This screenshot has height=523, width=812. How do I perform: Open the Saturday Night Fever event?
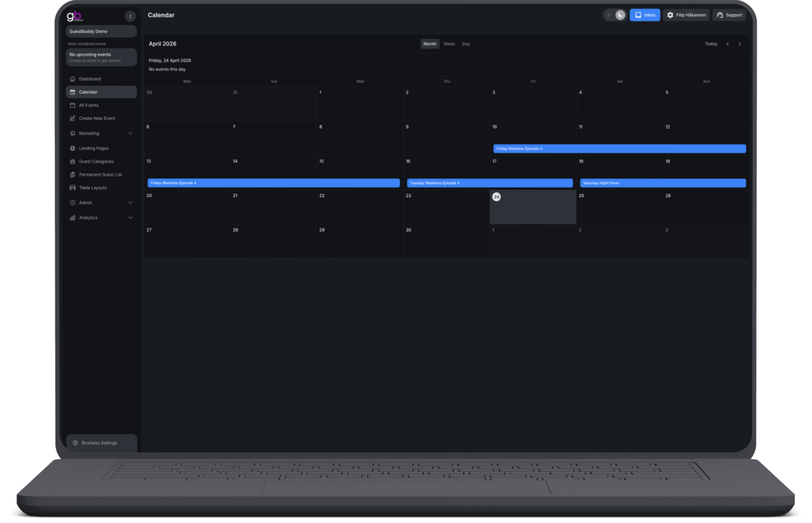pos(662,183)
